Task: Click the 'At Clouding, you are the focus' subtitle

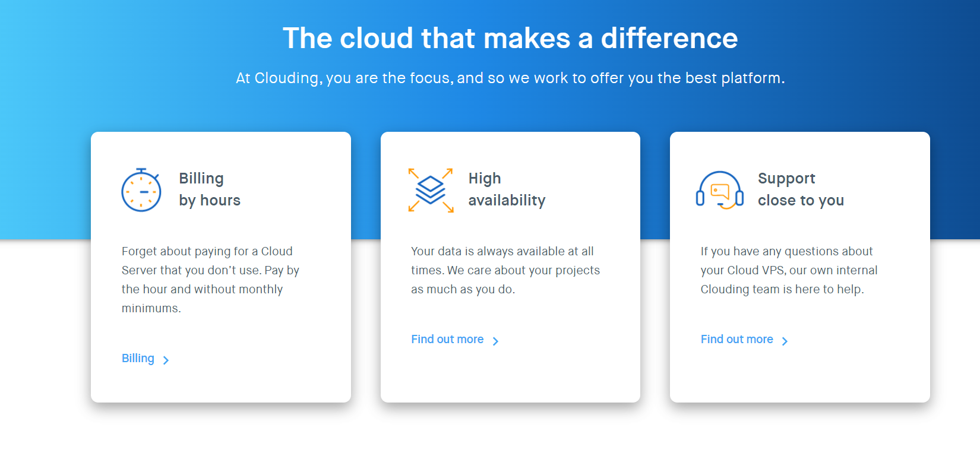Action: tap(510, 78)
